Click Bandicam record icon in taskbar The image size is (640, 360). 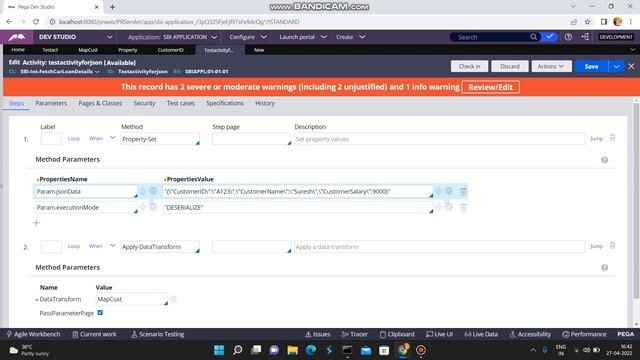421,350
